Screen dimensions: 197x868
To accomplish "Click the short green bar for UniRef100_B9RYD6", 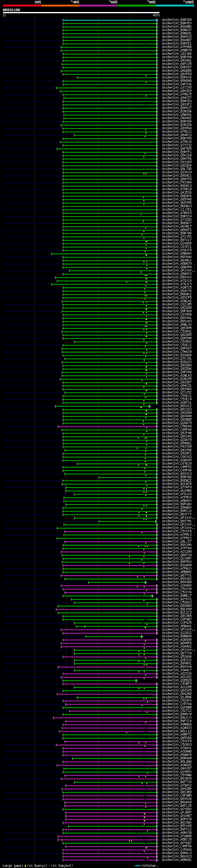I will pyautogui.click(x=128, y=477).
